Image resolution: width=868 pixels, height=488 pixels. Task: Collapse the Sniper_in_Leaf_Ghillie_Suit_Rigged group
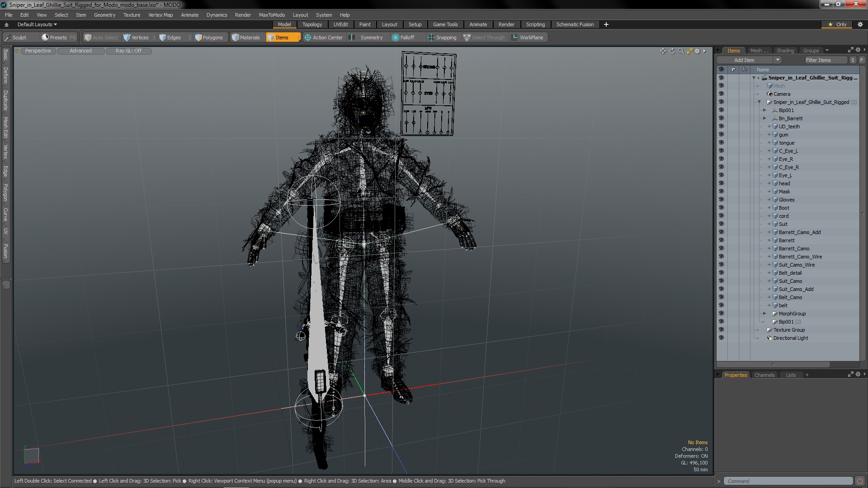click(x=759, y=102)
